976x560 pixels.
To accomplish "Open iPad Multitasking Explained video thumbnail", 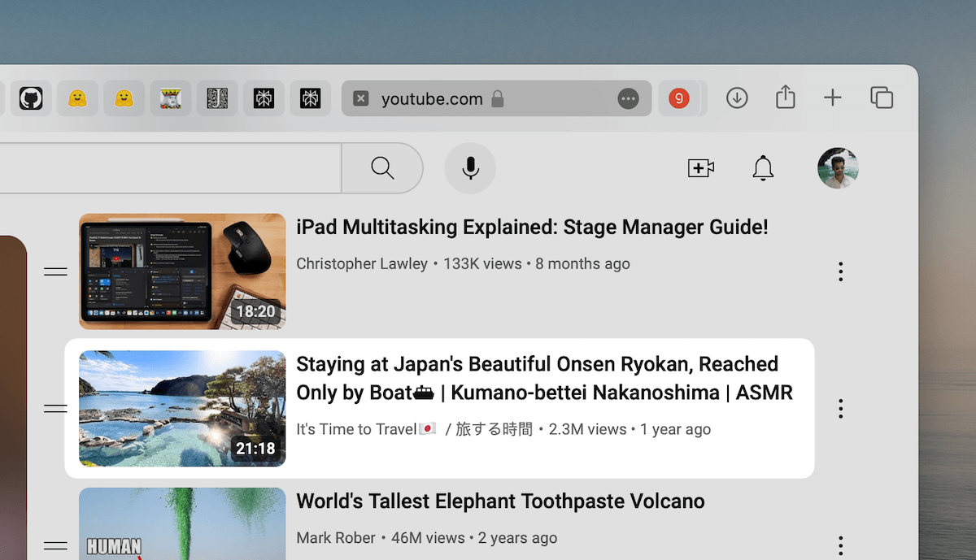I will point(182,271).
